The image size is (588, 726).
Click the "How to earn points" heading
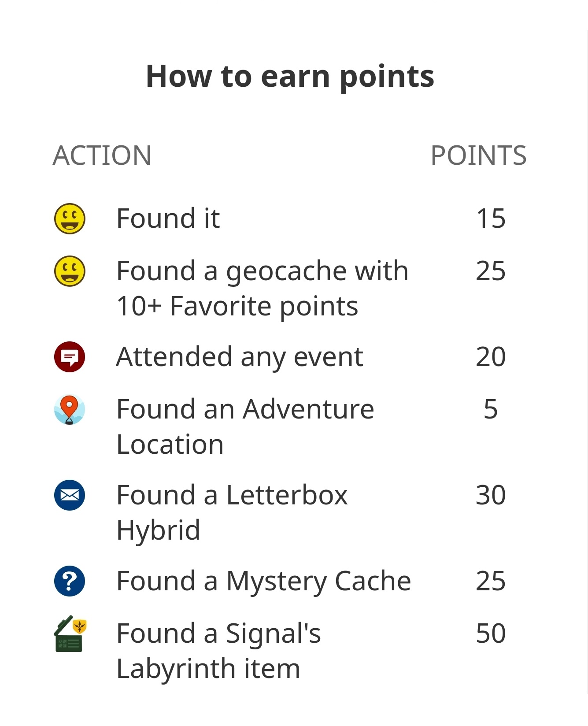[290, 77]
